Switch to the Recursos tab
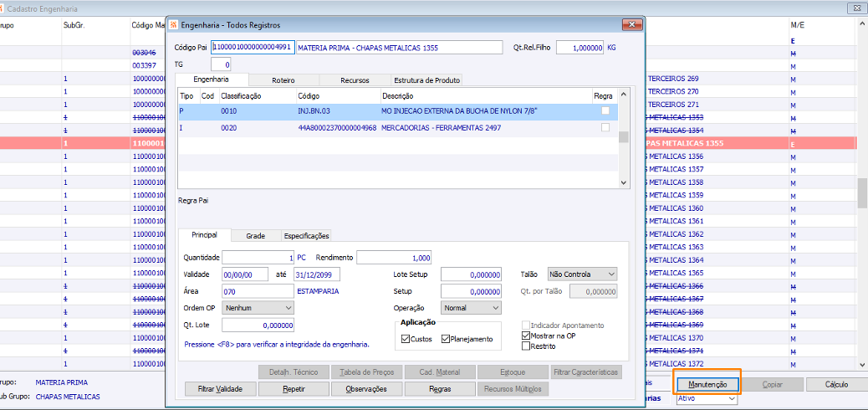The height and width of the screenshot is (410, 868). [355, 79]
